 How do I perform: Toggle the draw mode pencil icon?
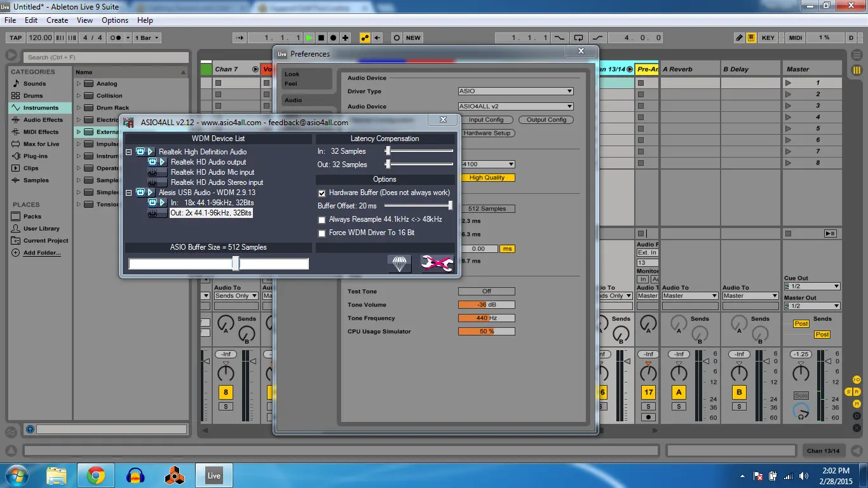tap(739, 37)
